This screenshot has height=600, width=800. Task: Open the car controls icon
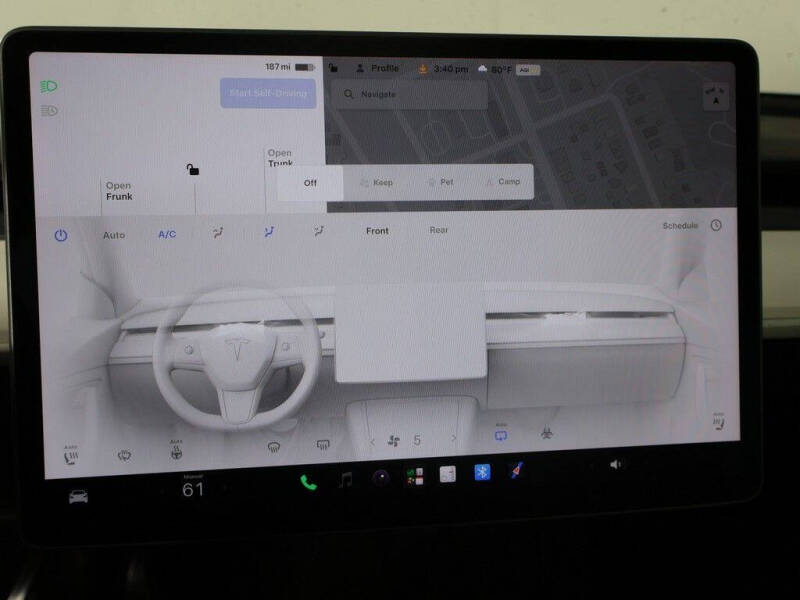tap(78, 496)
